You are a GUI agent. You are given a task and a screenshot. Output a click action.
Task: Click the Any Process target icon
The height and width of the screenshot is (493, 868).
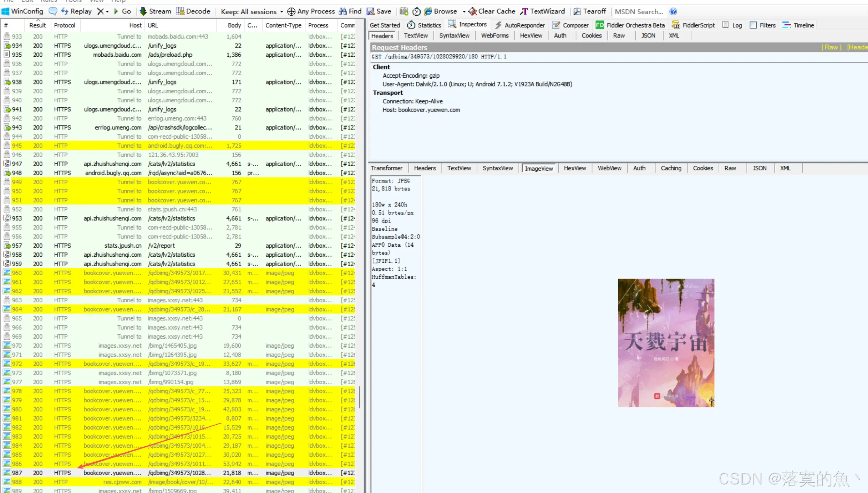291,12
